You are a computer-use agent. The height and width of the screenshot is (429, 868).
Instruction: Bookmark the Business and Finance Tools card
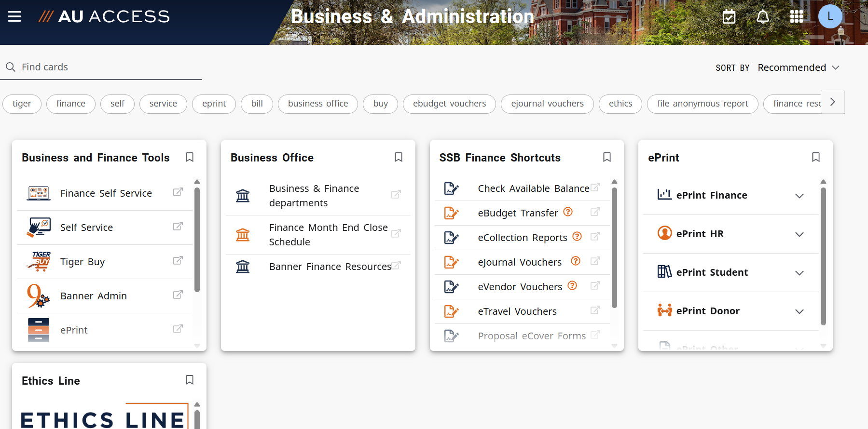click(190, 157)
